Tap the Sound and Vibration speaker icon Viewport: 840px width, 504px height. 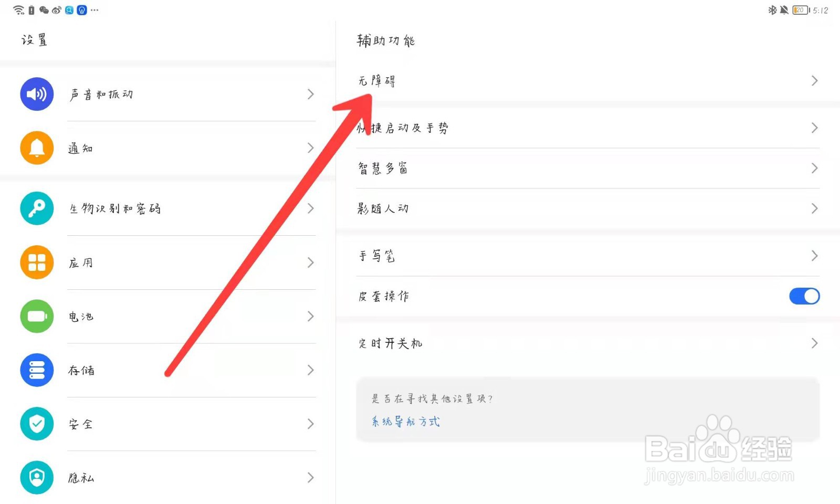37,94
